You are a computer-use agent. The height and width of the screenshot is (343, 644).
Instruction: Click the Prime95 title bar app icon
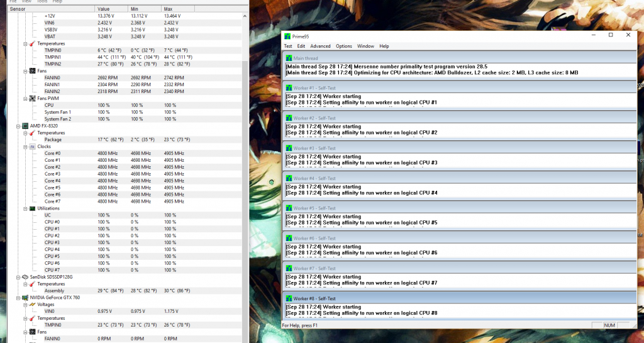pyautogui.click(x=287, y=37)
